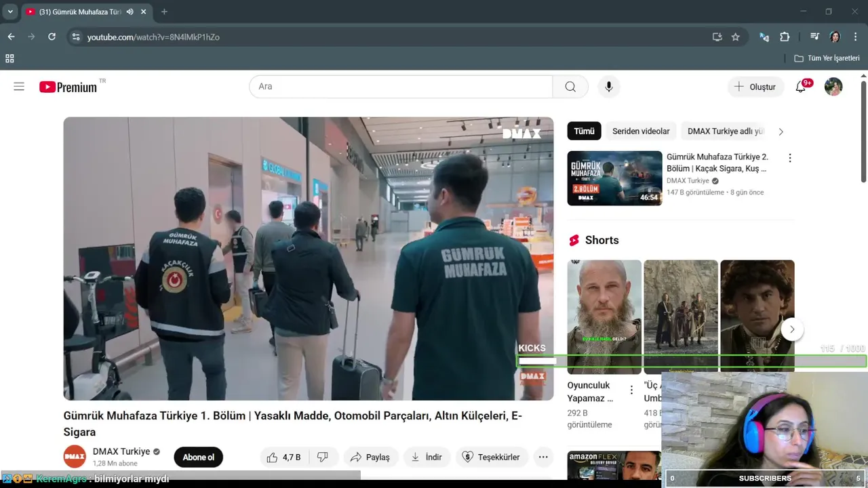Open the Amazon Flex video thumbnail
This screenshot has height=488, width=868.
click(x=614, y=466)
